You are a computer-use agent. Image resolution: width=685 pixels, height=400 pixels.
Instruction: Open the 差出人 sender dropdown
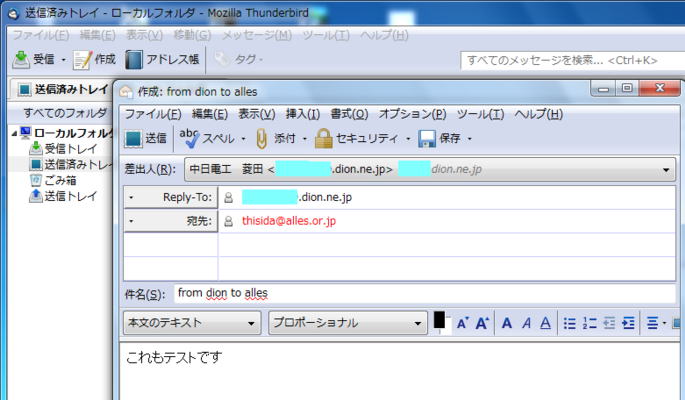click(430, 169)
